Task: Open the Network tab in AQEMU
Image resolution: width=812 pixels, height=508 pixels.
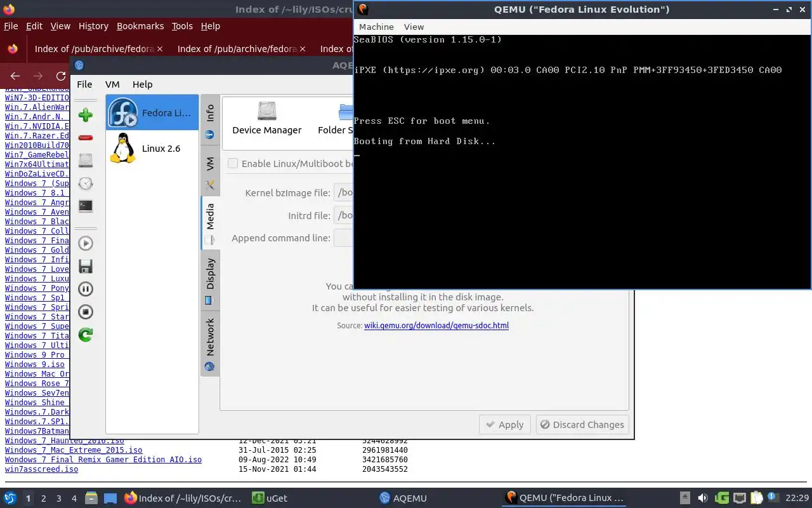Action: 210,344
